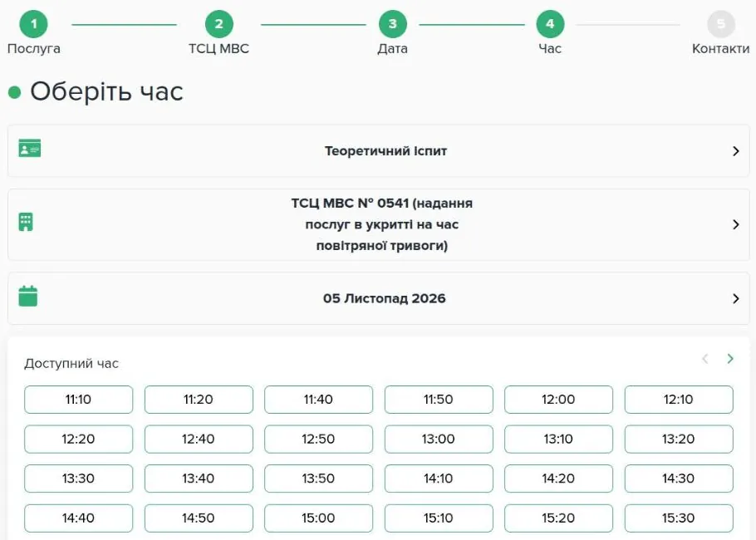The height and width of the screenshot is (540, 756).
Task: Click the calendar icon next to 05 Листопад 2026
Action: pyautogui.click(x=28, y=296)
